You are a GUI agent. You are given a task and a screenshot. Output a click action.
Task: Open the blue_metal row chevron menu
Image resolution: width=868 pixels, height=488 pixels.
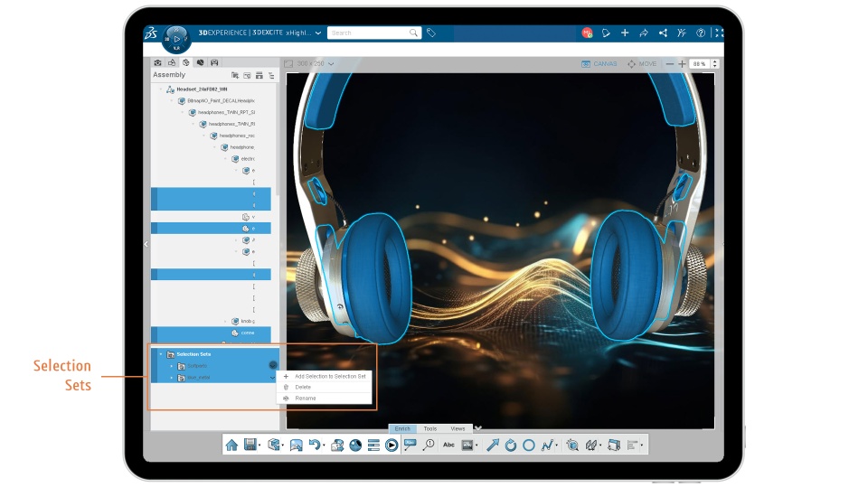[x=272, y=378]
